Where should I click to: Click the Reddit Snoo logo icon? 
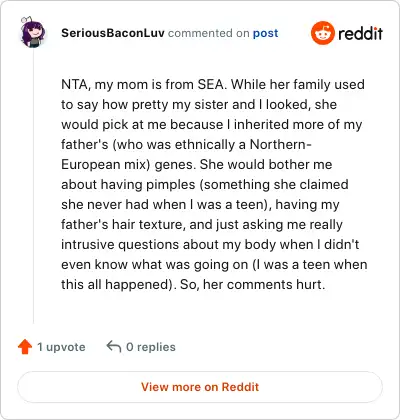322,33
